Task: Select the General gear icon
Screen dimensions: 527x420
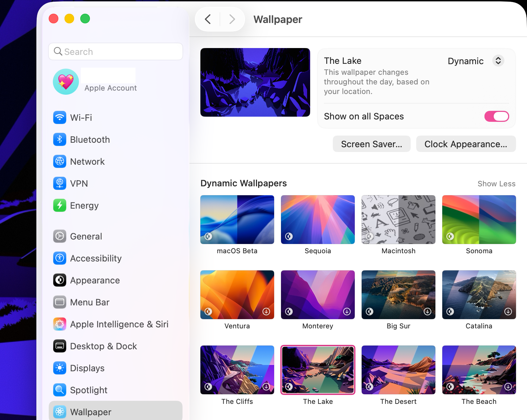Action: [x=60, y=236]
